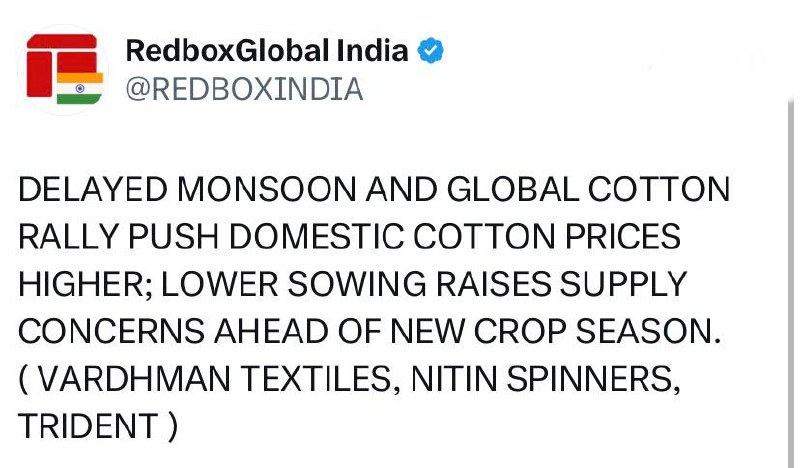Click the RALLY PUSH phrase
Image resolution: width=800 pixels, height=468 pixels.
pos(119,236)
